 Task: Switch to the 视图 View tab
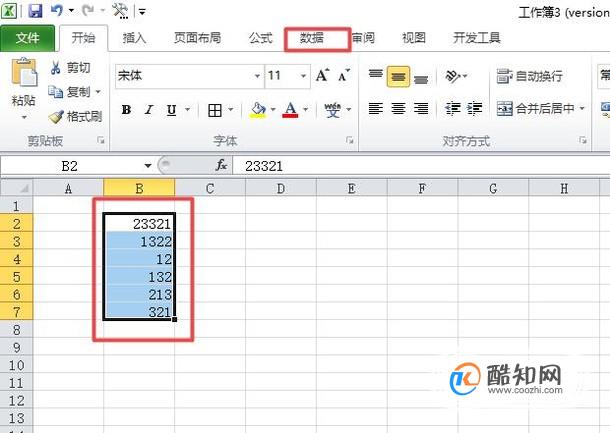point(414,38)
